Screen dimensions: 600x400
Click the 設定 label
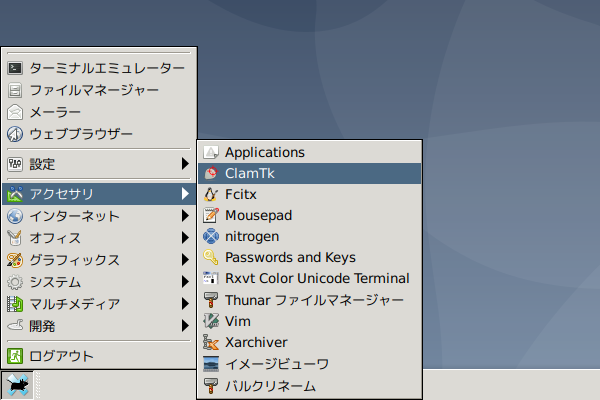tap(42, 164)
